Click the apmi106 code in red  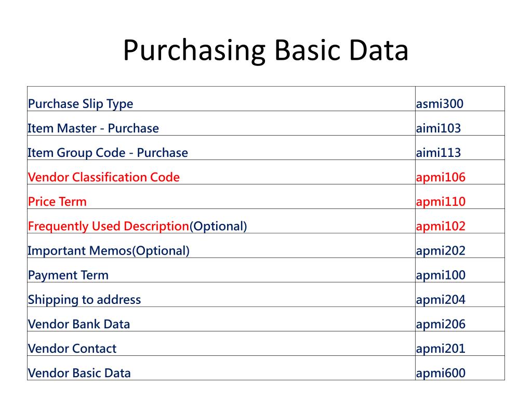(441, 178)
